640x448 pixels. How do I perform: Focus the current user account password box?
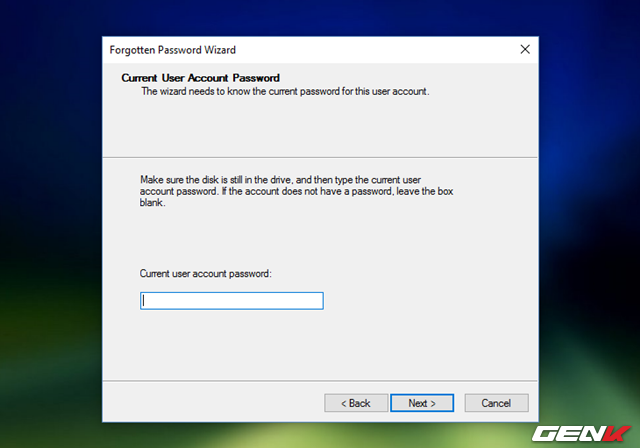pos(232,301)
